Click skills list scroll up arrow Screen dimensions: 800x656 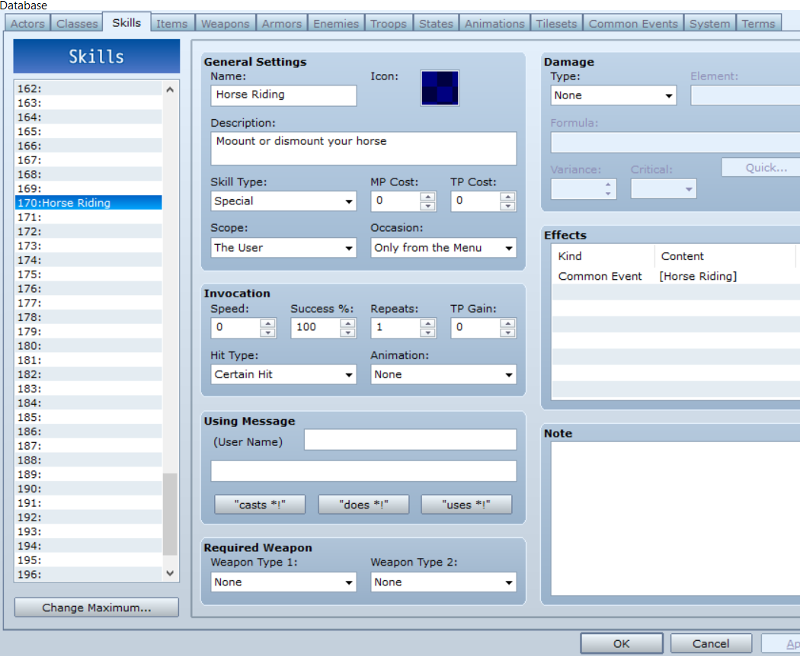pos(170,89)
